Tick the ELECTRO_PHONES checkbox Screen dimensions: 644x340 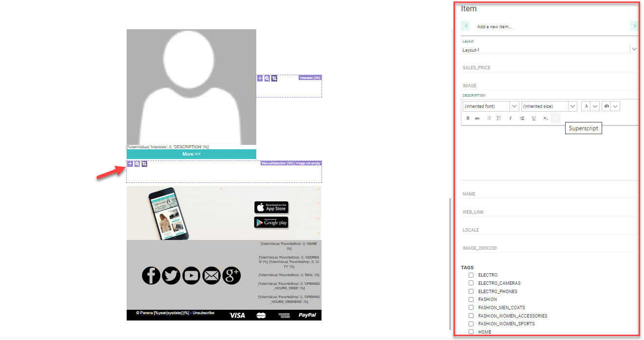[471, 291]
